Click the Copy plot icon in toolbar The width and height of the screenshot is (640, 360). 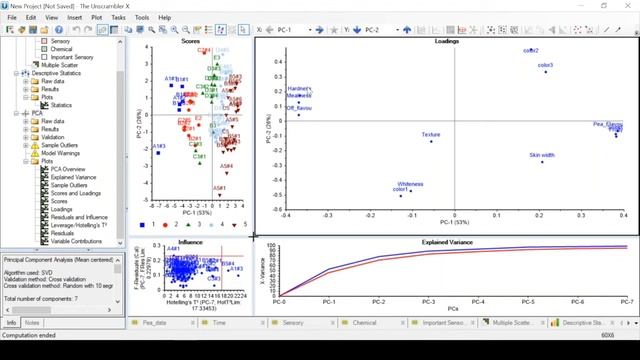coord(128,30)
